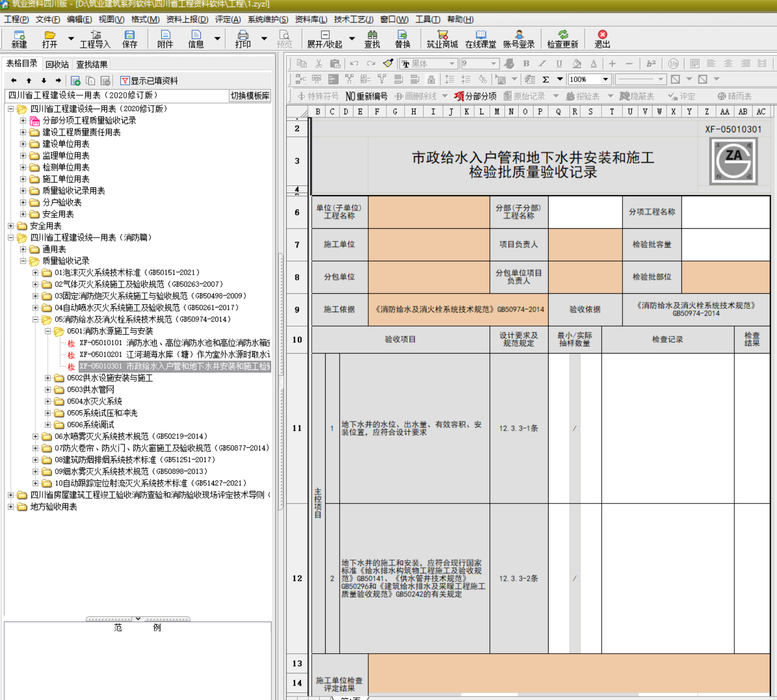Toggle 画删除线 strikethrough
Image resolution: width=777 pixels, height=700 pixels.
coord(416,96)
